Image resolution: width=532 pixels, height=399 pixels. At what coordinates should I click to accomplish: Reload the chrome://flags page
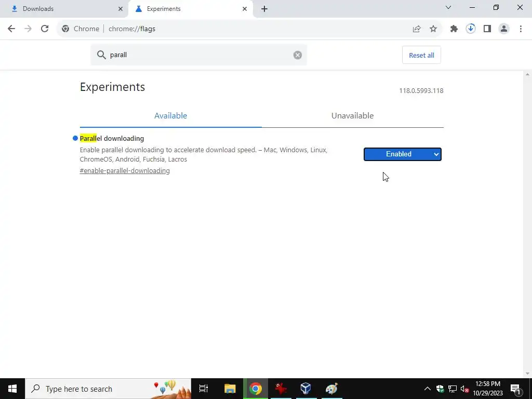pyautogui.click(x=45, y=29)
